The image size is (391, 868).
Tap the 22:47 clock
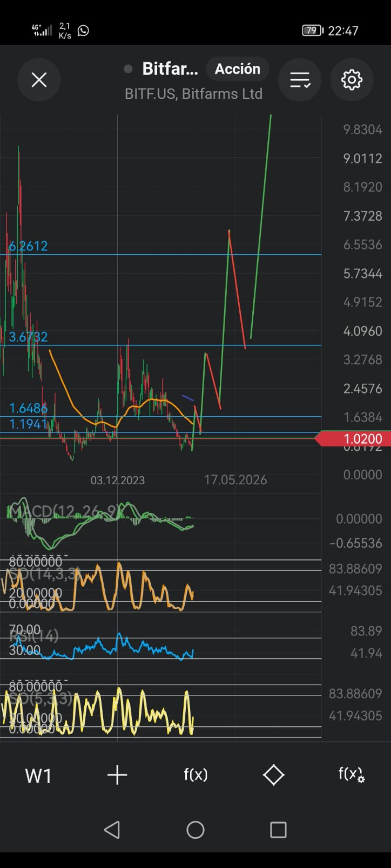(x=343, y=31)
